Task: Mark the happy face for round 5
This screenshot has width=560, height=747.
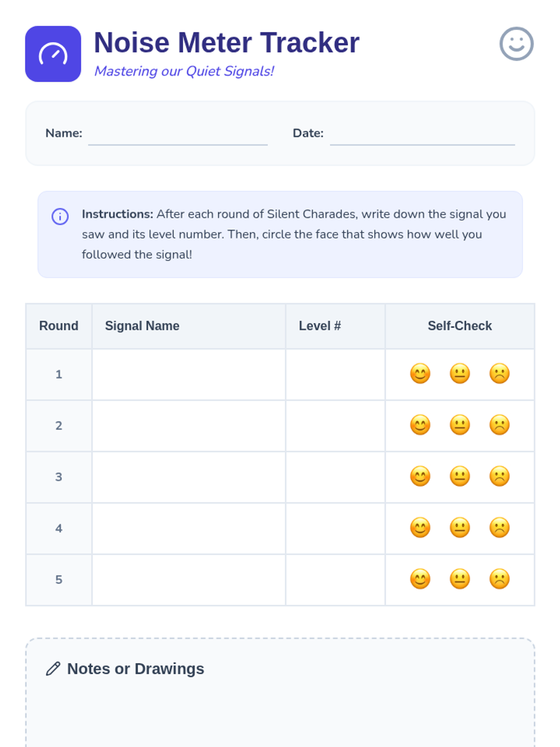Action: point(420,579)
